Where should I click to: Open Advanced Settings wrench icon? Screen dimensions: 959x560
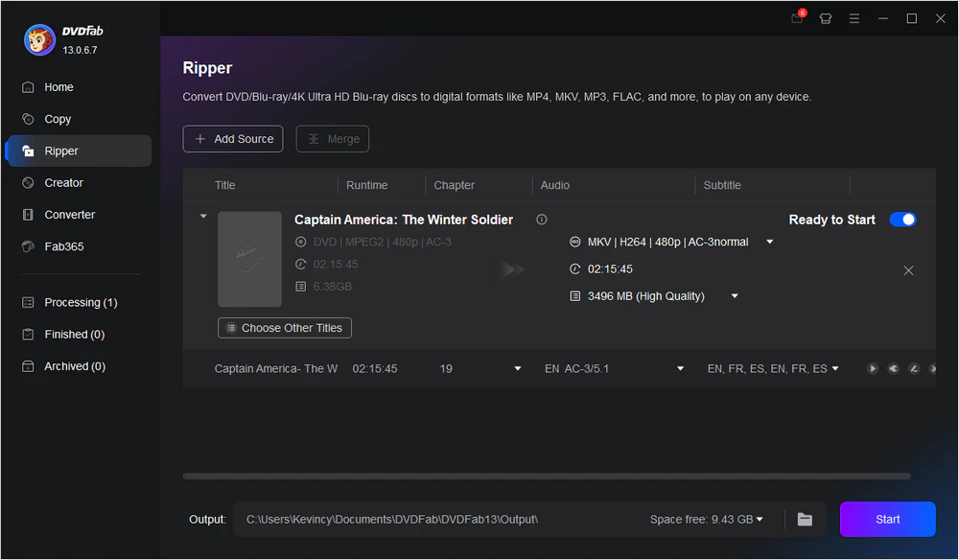pyautogui.click(x=894, y=368)
